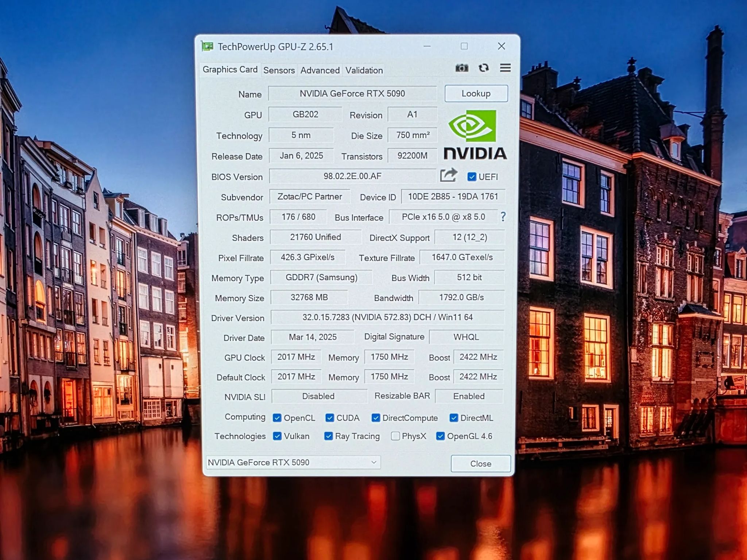Click the Bus Interface PCIe x16 field
747x560 pixels.
(x=443, y=217)
